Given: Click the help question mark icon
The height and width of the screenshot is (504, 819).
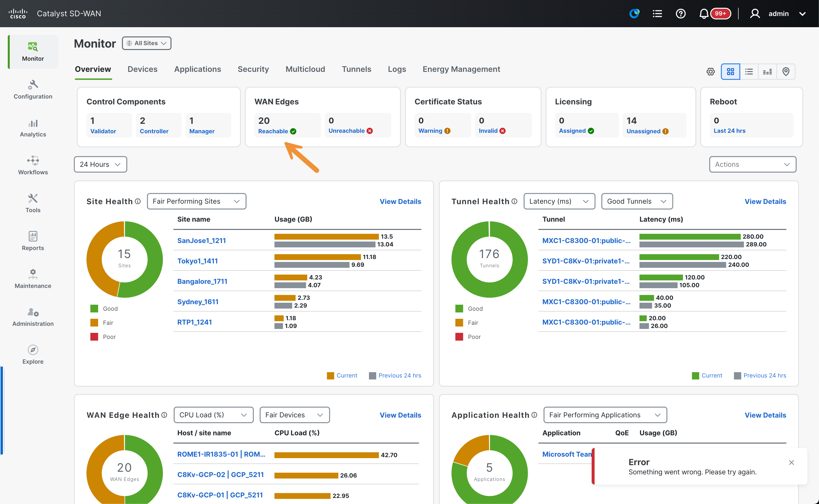Looking at the screenshot, I should point(680,14).
